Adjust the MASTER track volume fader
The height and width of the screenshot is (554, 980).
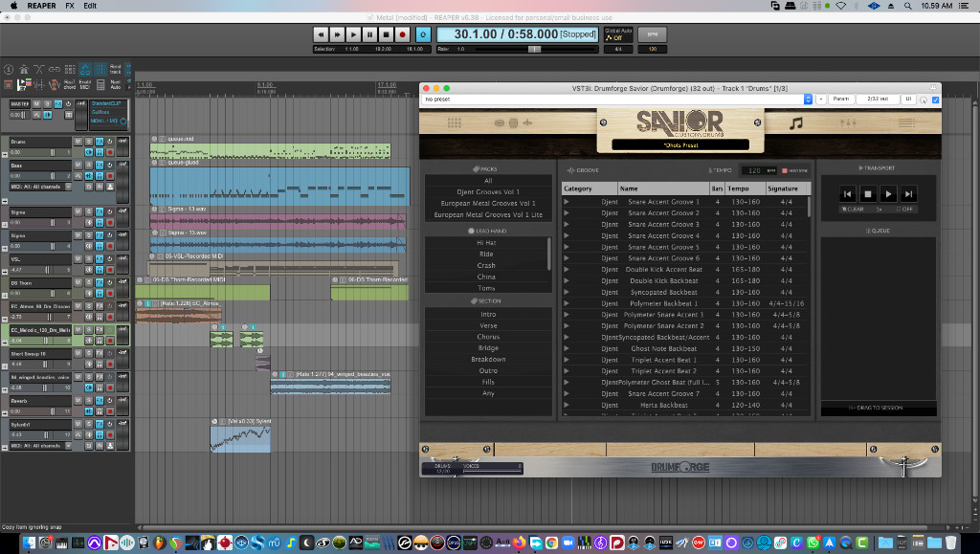(x=25, y=115)
